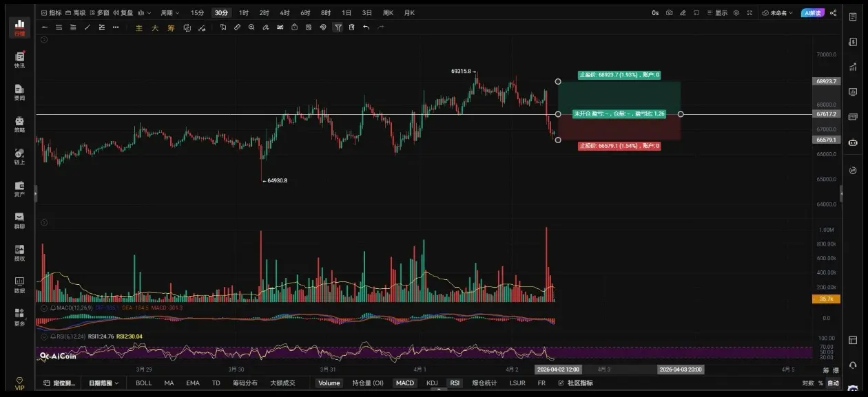Select the zoom-in magnifier tool

click(x=251, y=27)
